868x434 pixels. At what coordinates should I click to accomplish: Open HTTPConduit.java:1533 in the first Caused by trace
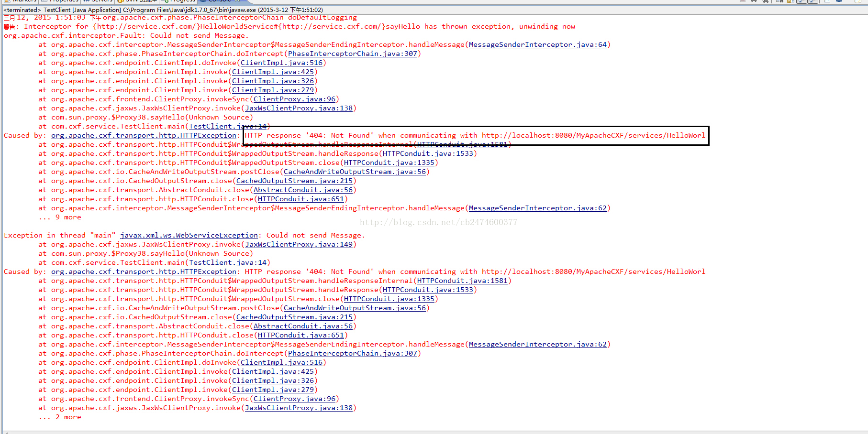(x=428, y=153)
